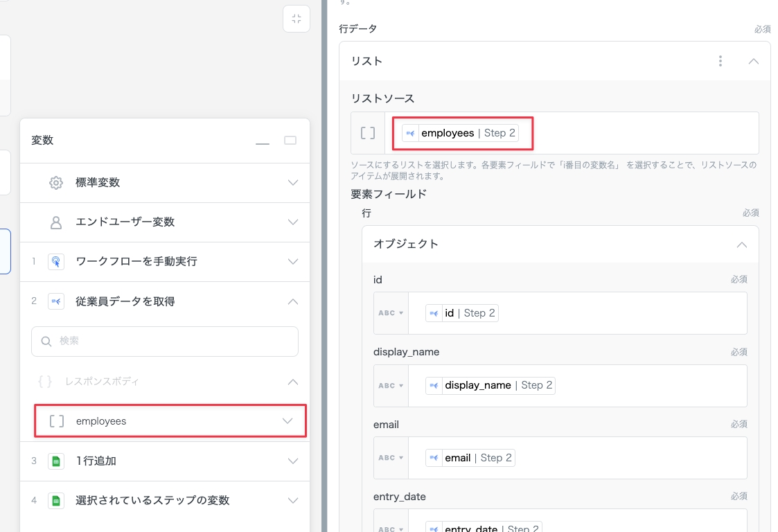Open the id field type dropdown
The height and width of the screenshot is (532, 778).
(x=391, y=313)
